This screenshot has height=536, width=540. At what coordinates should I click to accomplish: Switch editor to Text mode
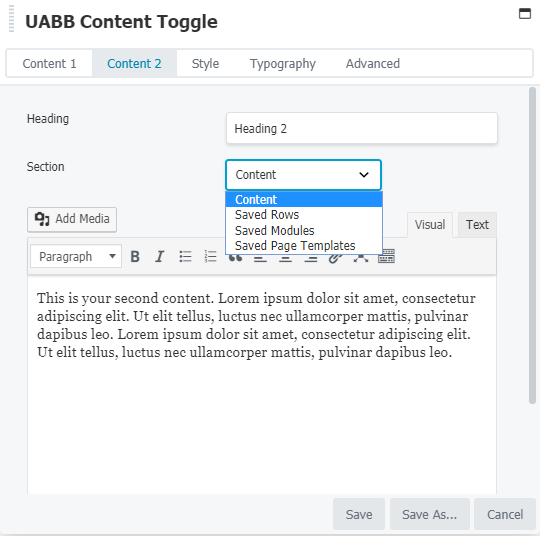[x=477, y=225]
